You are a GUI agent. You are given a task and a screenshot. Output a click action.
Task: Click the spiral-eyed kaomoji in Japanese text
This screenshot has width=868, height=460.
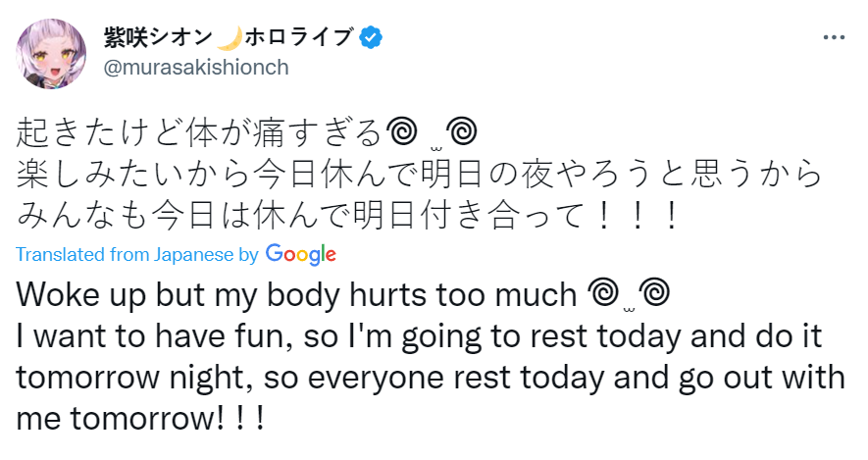[x=432, y=133]
